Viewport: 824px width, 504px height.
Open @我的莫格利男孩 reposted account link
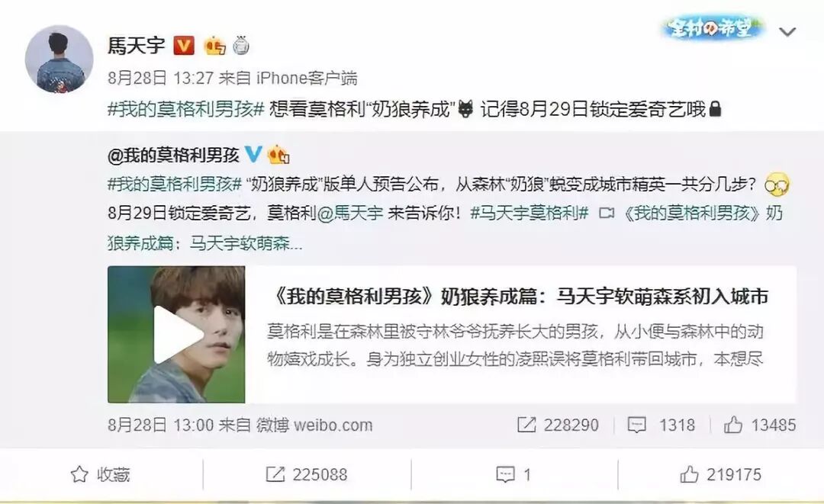[173, 155]
